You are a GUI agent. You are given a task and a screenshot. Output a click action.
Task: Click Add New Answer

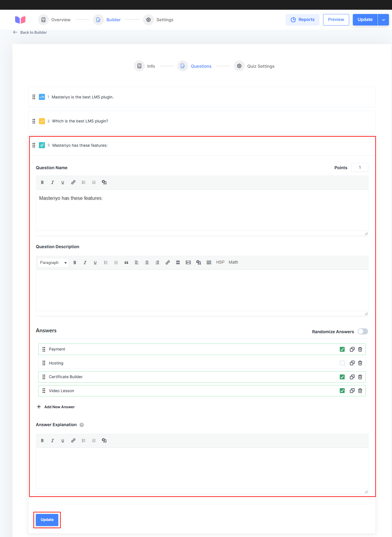click(56, 407)
